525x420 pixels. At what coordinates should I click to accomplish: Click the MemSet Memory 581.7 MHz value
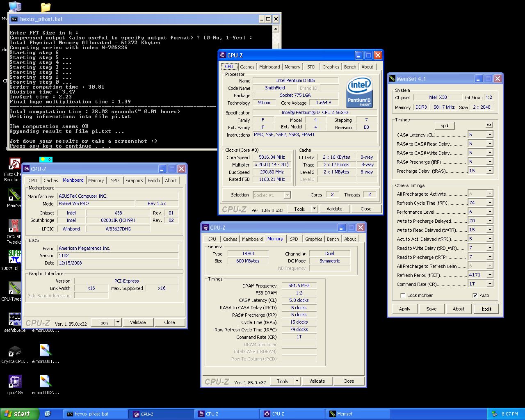pos(444,107)
